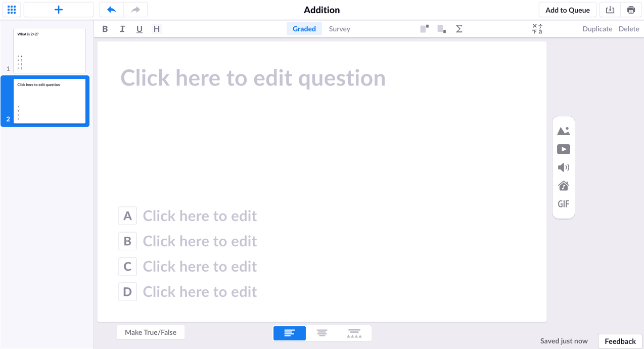
Task: Select slide 1 thumbnail 'What is 2+2?'
Action: point(49,51)
